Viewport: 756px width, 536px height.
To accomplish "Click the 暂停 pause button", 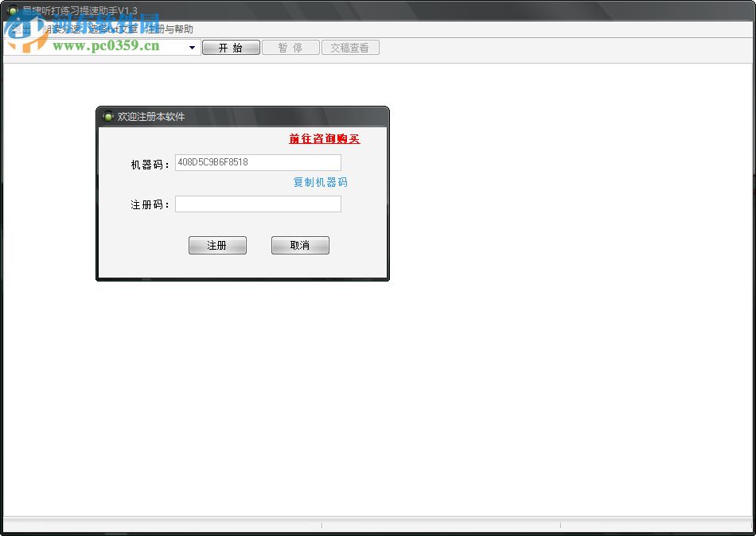I will [x=290, y=47].
